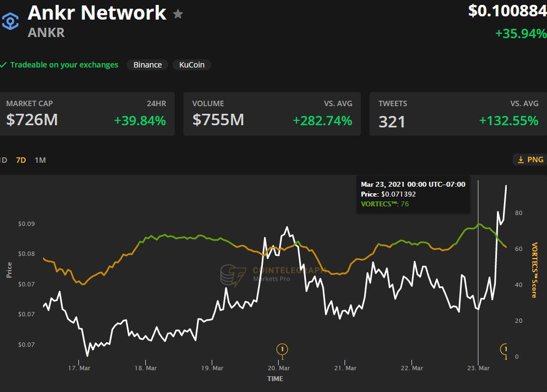Click the price change +35.94%
547x392 pixels.
pyautogui.click(x=521, y=34)
